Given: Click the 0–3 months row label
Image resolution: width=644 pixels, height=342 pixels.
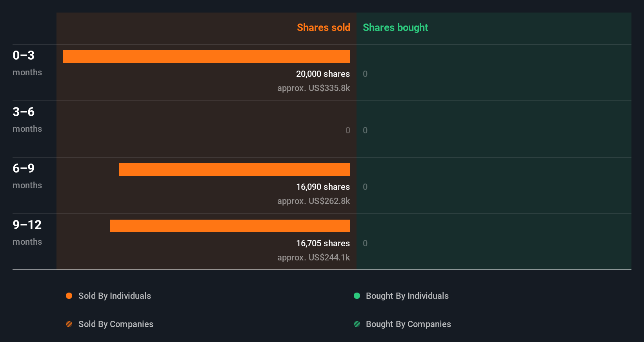Looking at the screenshot, I should [x=27, y=63].
